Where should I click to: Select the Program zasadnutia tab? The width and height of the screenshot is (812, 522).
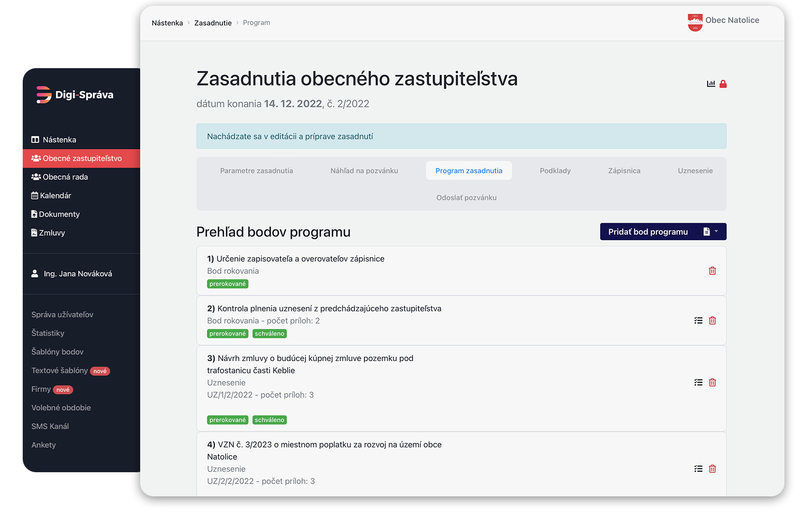[469, 171]
